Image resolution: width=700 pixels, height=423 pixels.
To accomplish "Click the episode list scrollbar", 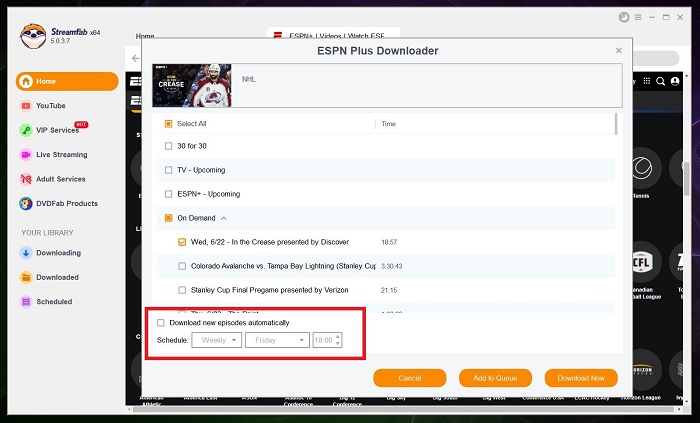I will click(616, 124).
